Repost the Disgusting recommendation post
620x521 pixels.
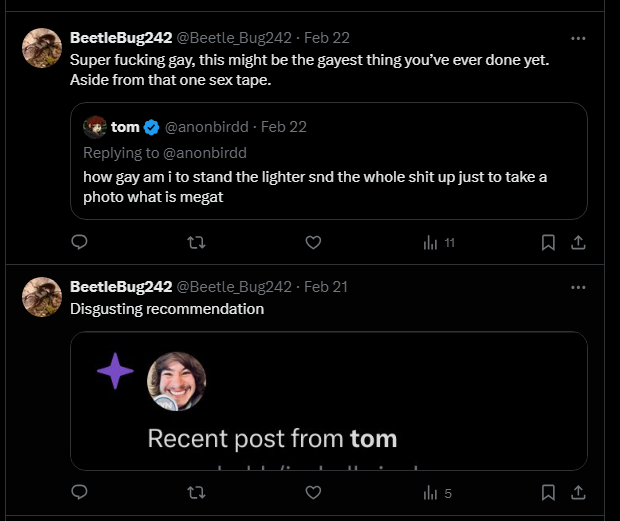point(197,492)
